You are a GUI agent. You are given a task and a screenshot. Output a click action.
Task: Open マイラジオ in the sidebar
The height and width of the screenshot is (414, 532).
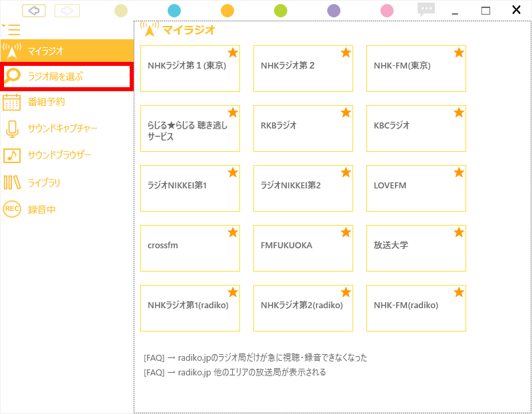coord(67,51)
